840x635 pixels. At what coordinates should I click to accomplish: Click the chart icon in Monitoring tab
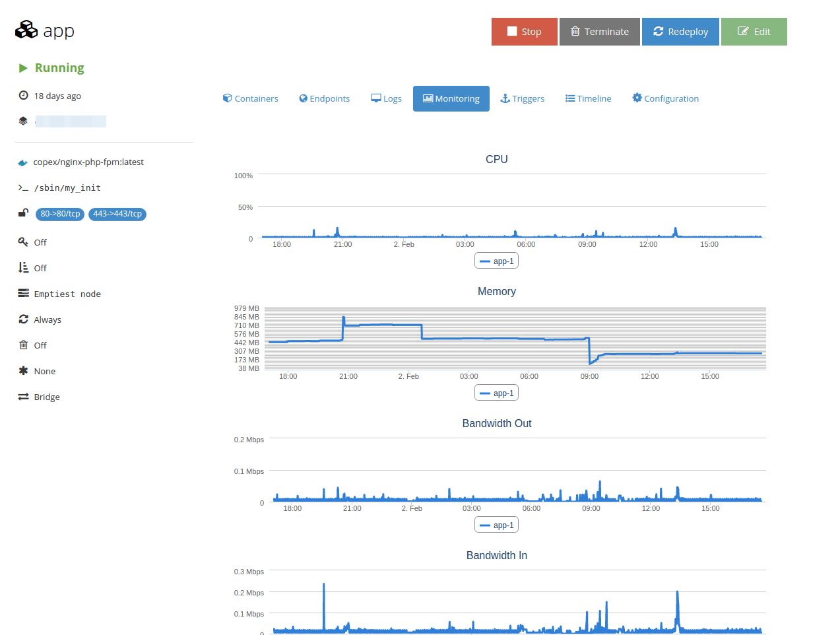(428, 98)
